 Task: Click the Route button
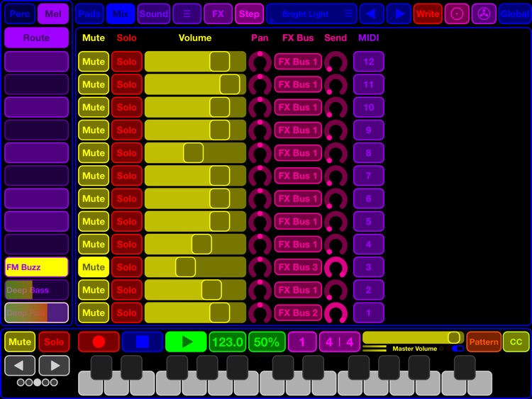[36, 38]
